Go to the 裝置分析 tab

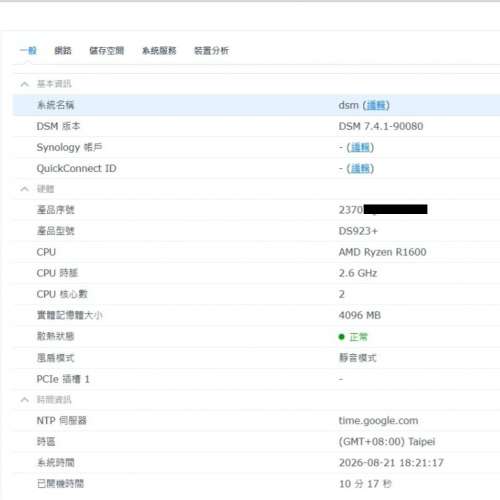(x=211, y=51)
